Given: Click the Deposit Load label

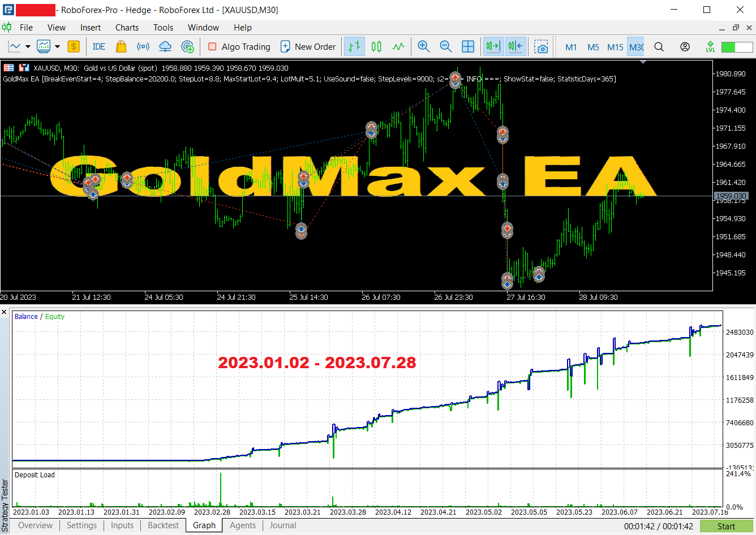Looking at the screenshot, I should [35, 475].
